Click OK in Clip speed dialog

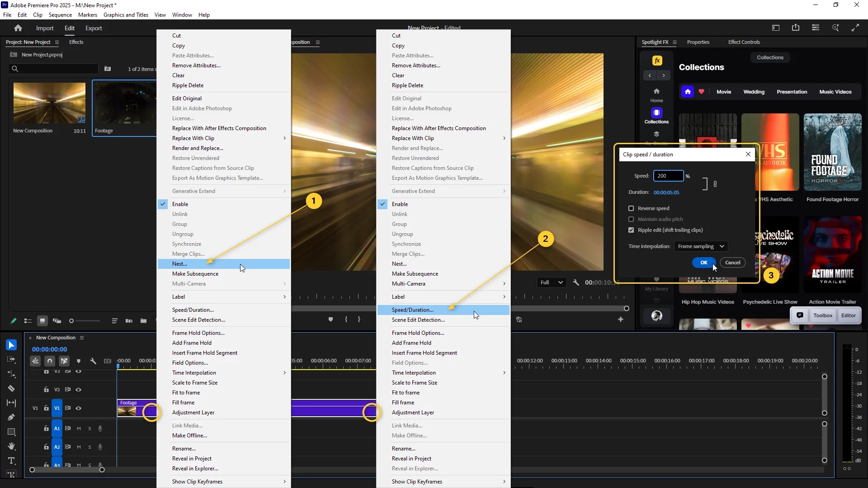(704, 263)
